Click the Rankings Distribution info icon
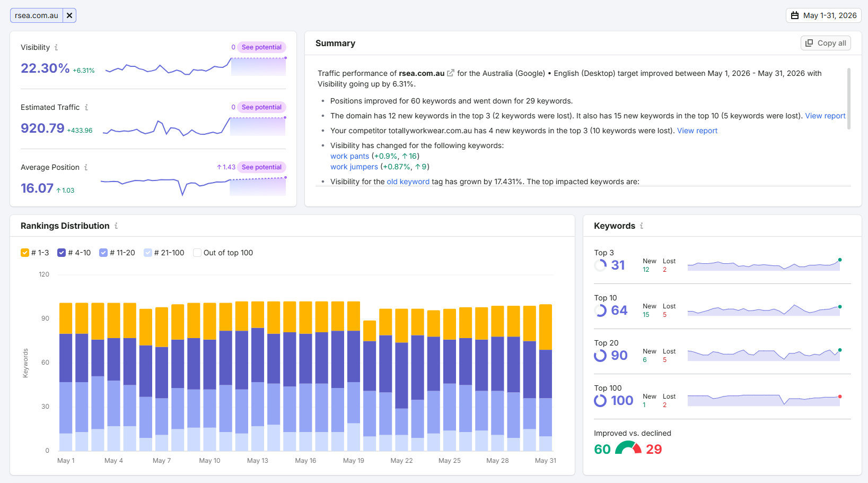The height and width of the screenshot is (483, 868). (116, 226)
